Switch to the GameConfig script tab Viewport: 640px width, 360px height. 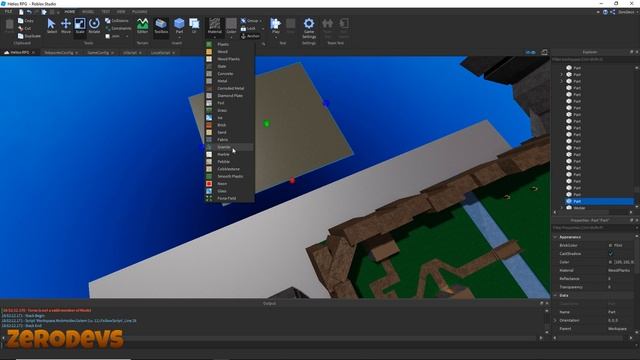98,53
